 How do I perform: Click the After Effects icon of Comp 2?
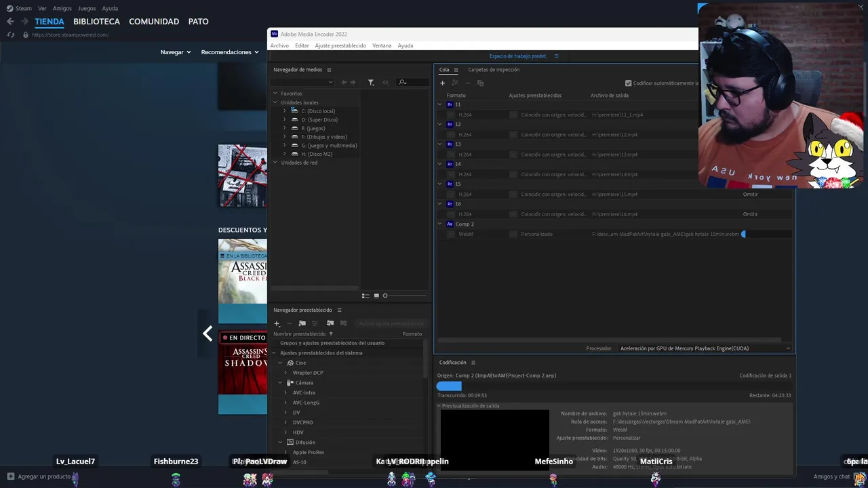[450, 224]
